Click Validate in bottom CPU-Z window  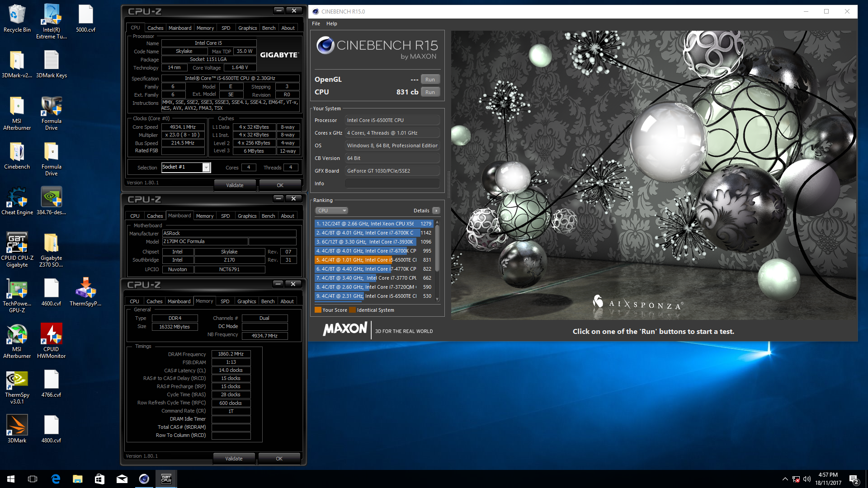pyautogui.click(x=234, y=459)
